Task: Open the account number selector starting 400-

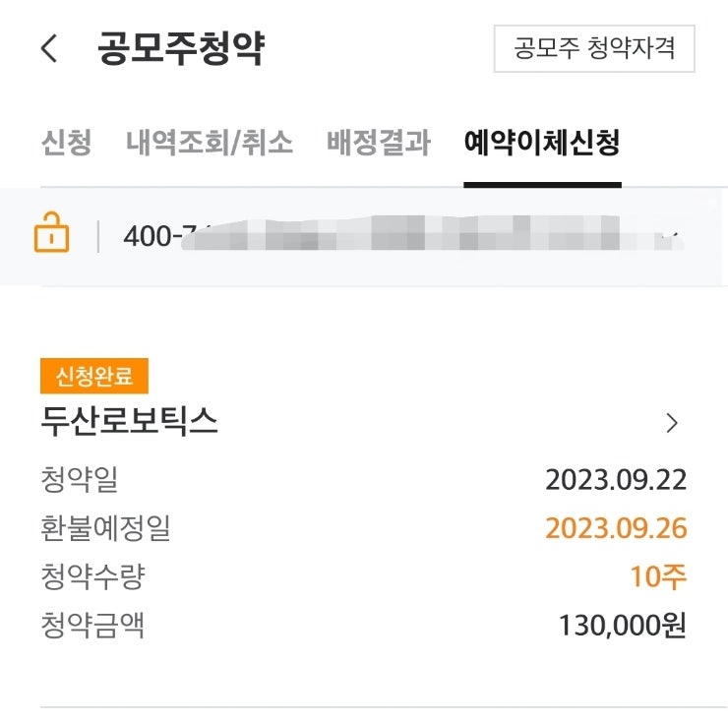Action: (x=394, y=236)
